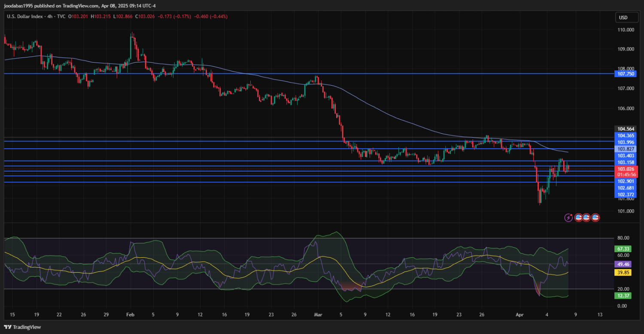This screenshot has width=644, height=334.
Task: Click the green lower band value 12.37
Action: pyautogui.click(x=623, y=296)
